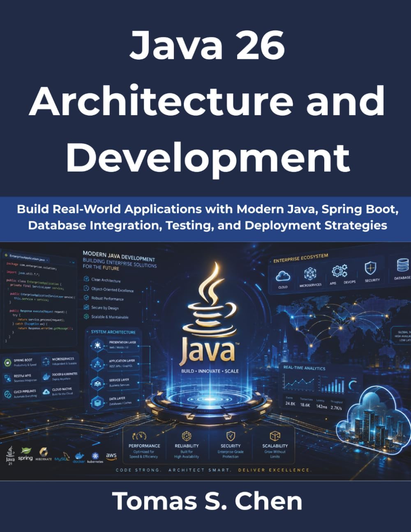
Task: Click the Performance speedometer icon
Action: (140, 436)
